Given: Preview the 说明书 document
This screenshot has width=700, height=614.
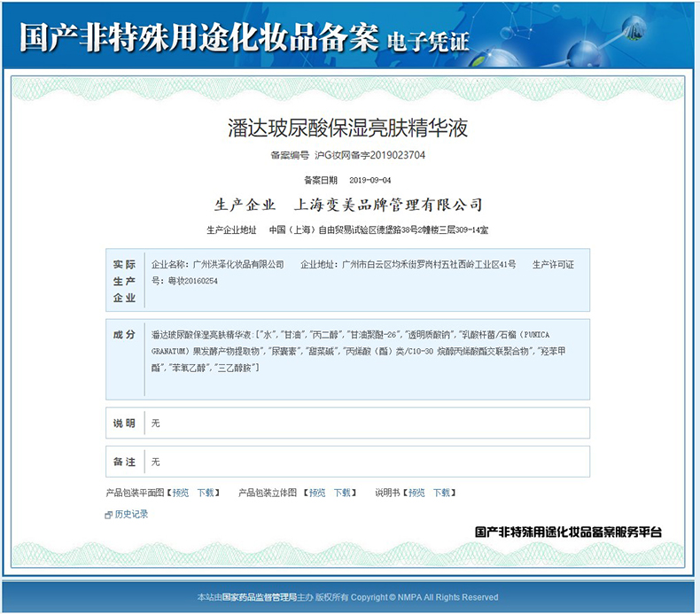Looking at the screenshot, I should pyautogui.click(x=416, y=493).
